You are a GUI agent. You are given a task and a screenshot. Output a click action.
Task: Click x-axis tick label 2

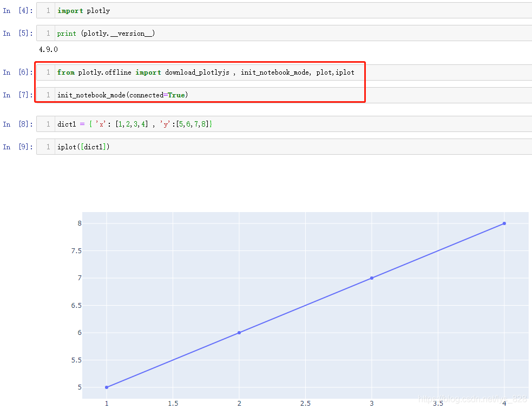(x=239, y=404)
